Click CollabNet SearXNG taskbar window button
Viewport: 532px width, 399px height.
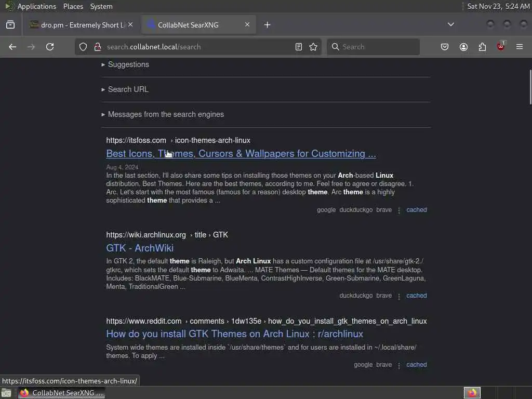point(61,393)
